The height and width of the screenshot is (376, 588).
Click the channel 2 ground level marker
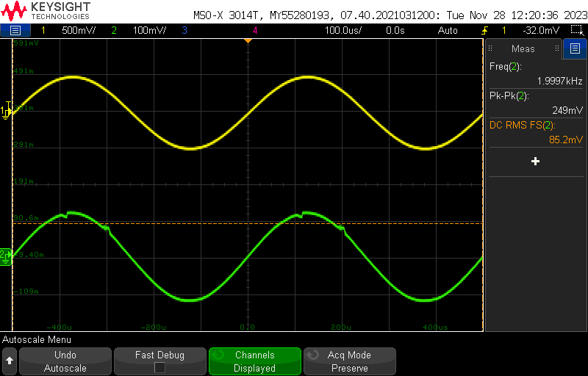(6, 256)
